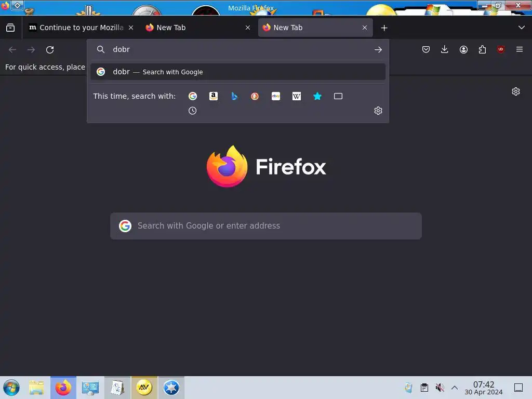This screenshot has height=399, width=532.
Task: Click the show desktop button
Action: 518,388
